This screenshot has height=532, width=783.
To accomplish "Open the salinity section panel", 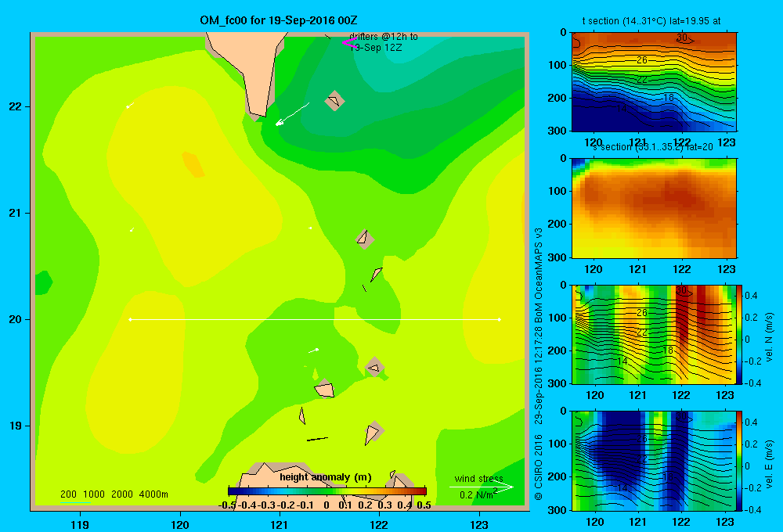I will click(654, 208).
